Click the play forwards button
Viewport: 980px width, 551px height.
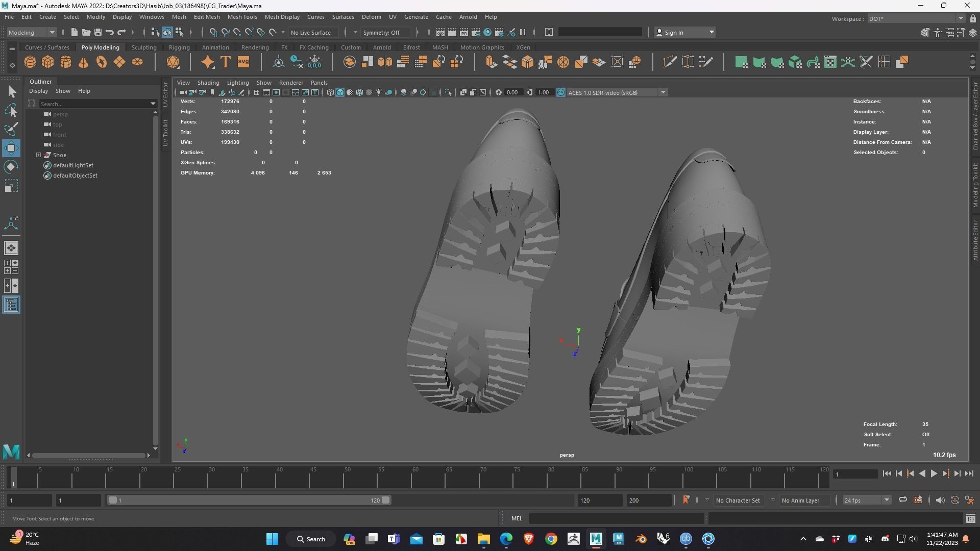pos(934,474)
